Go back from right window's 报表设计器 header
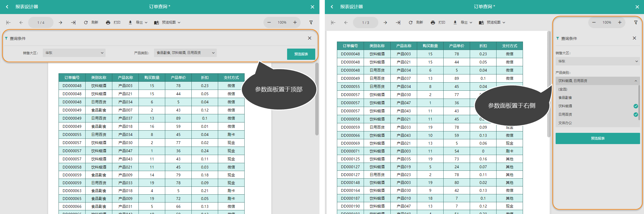The height and width of the screenshot is (214, 644). (x=332, y=7)
